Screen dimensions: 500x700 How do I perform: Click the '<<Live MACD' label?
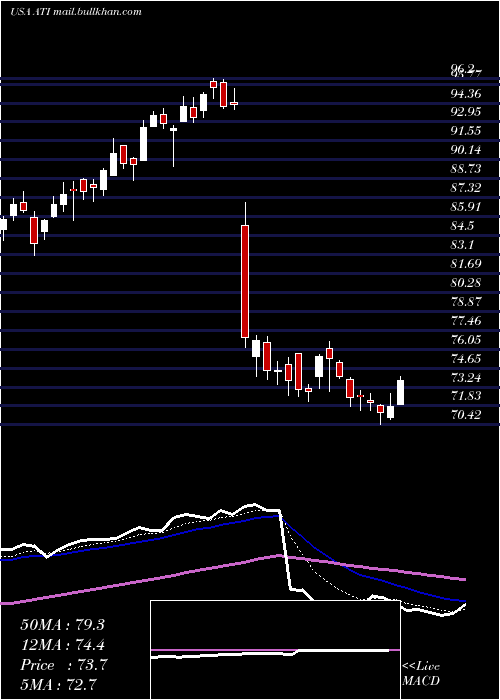pos(421,673)
